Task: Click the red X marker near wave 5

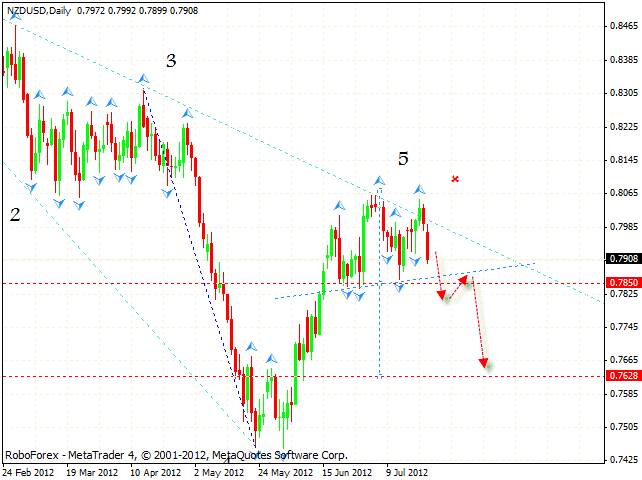Action: coord(455,179)
